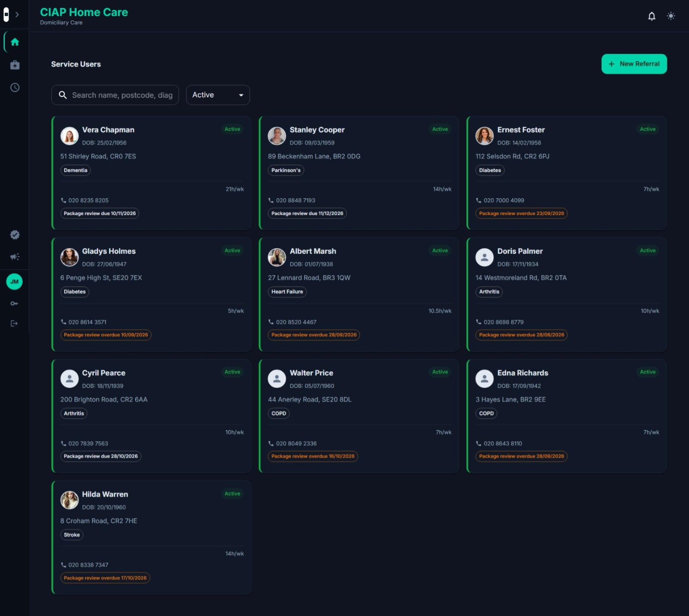Open the JM user avatar

pos(14,282)
